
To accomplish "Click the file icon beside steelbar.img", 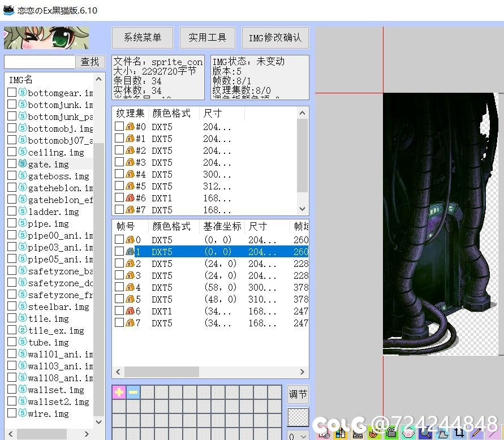I will click(23, 306).
